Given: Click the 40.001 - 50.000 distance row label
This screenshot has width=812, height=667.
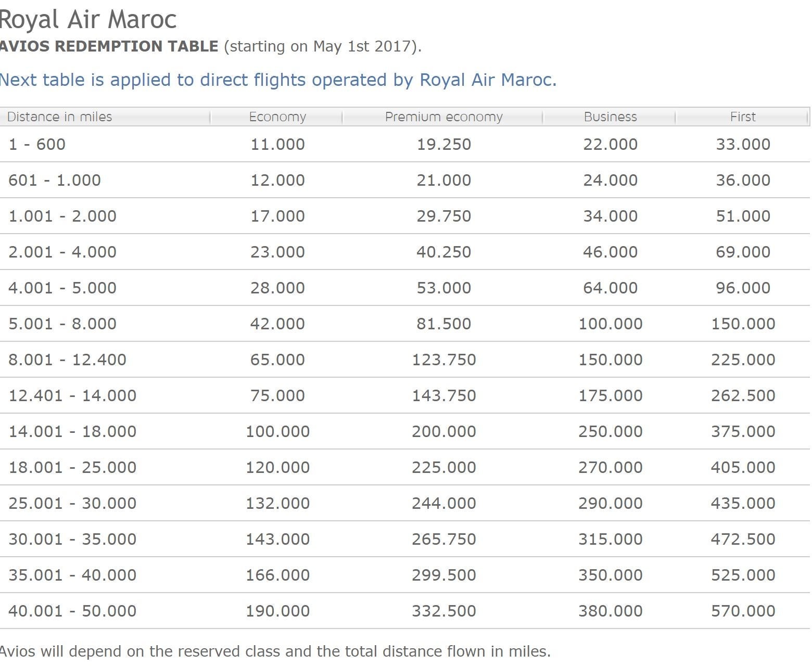Looking at the screenshot, I should tap(72, 611).
